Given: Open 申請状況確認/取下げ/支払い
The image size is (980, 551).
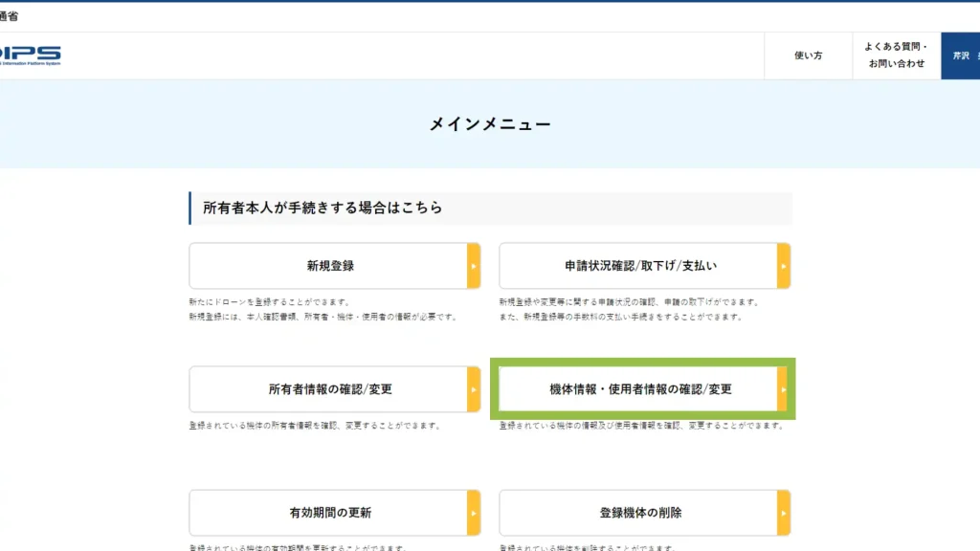Looking at the screenshot, I should [x=638, y=266].
